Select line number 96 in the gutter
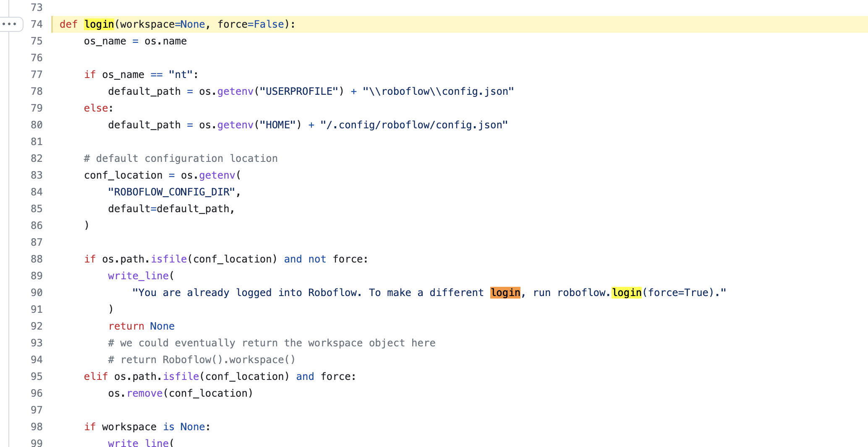This screenshot has height=447, width=868. (x=37, y=393)
